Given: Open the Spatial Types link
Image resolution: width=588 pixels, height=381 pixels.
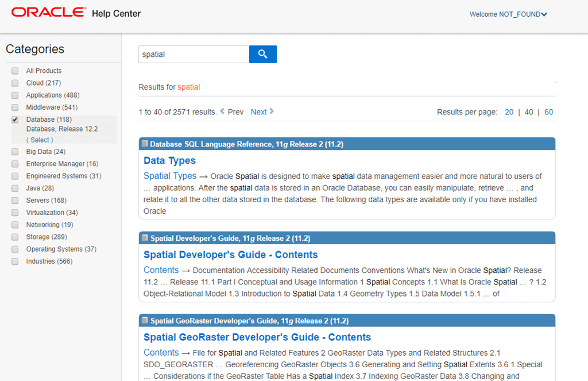Looking at the screenshot, I should click(170, 176).
